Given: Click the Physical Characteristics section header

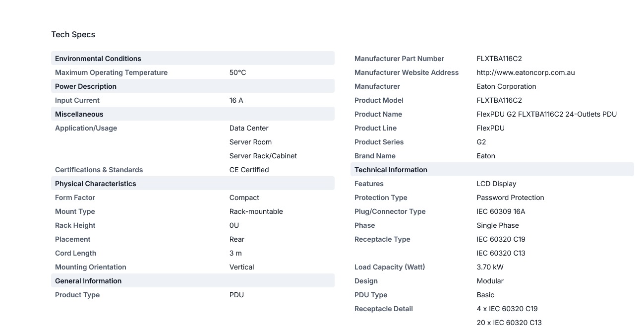Looking at the screenshot, I should [x=193, y=183].
